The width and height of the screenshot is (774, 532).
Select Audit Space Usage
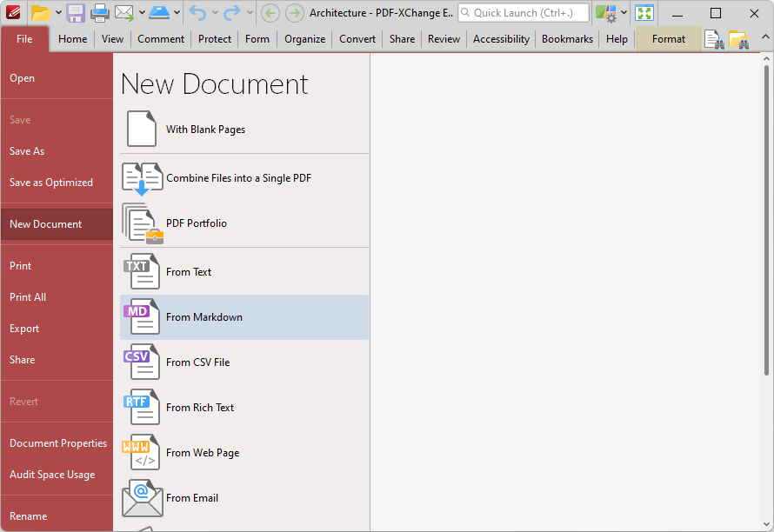click(x=57, y=475)
